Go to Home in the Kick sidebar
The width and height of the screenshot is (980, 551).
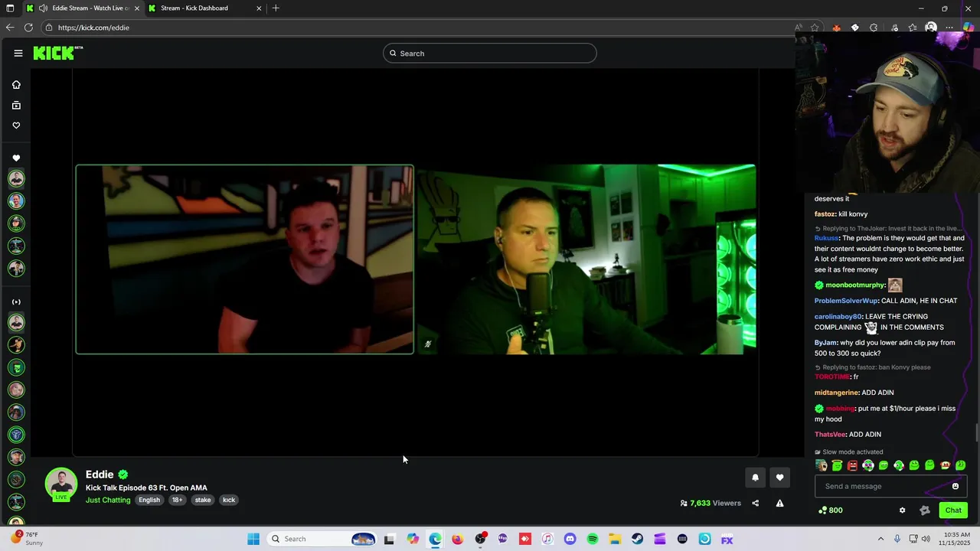point(16,85)
